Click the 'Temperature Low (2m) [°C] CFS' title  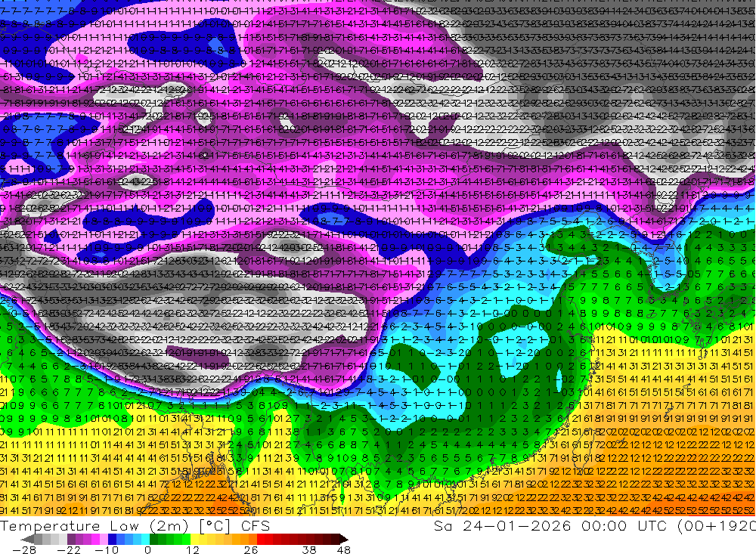click(x=135, y=526)
